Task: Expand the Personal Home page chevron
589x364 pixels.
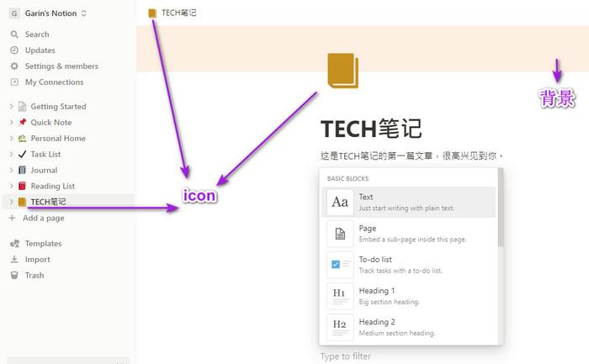Action: pos(11,139)
